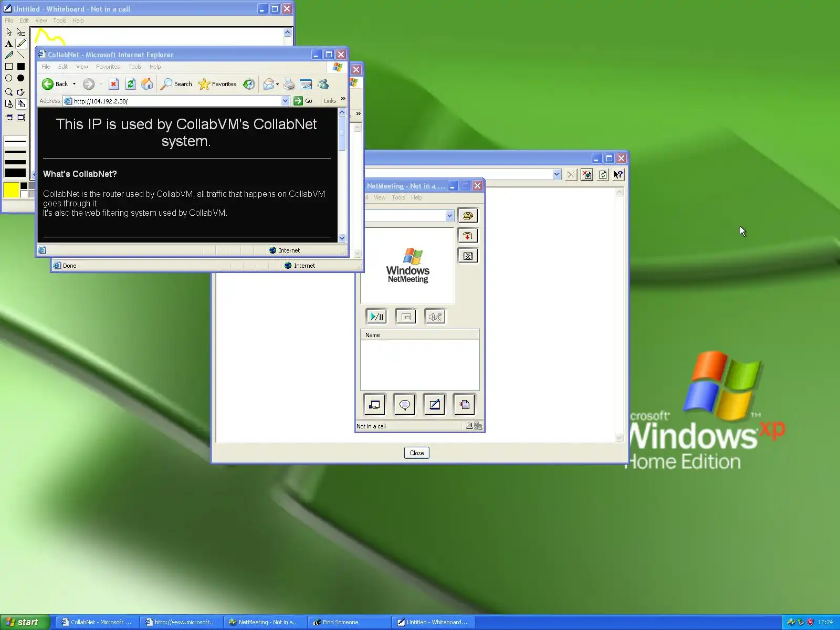This screenshot has width=840, height=630.
Task: Click the Adjust Audio Volume button
Action: 435,317
